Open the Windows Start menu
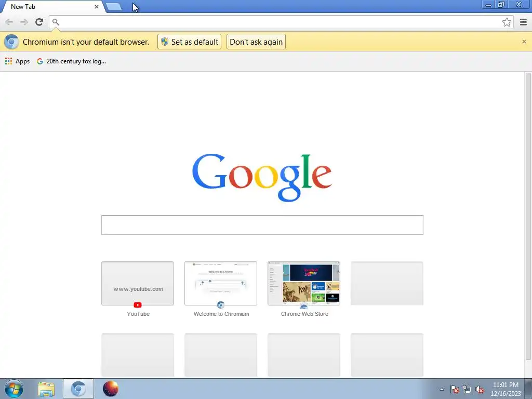 coord(14,389)
